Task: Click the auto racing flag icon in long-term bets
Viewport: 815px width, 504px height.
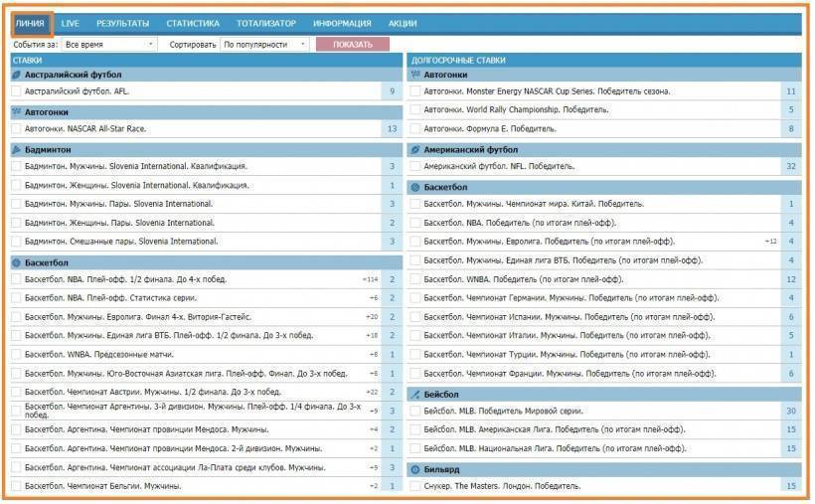Action: coord(415,75)
